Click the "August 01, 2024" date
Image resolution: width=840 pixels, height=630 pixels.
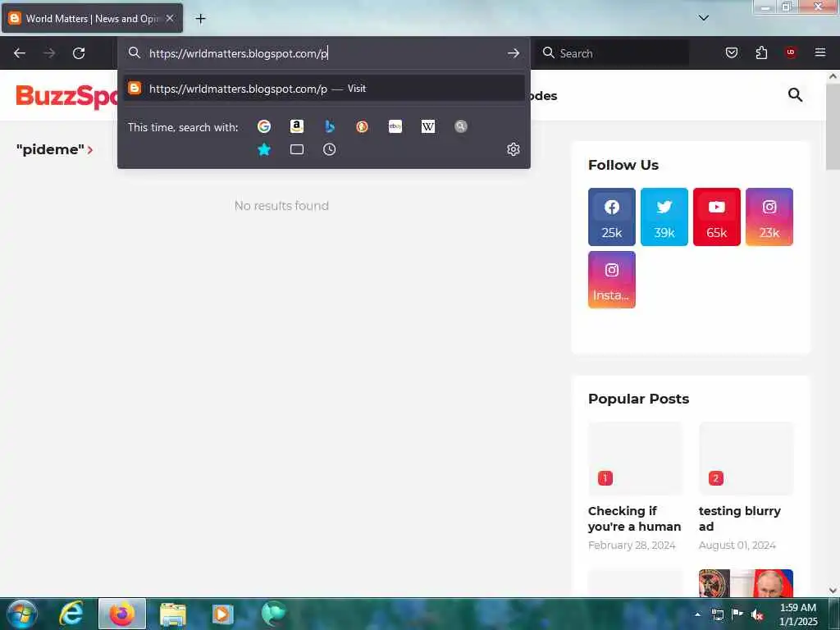click(x=737, y=546)
